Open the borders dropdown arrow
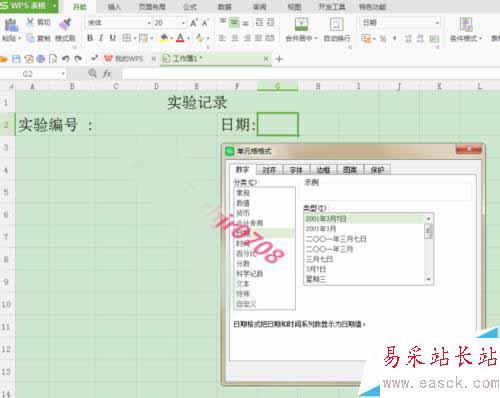 [x=135, y=38]
